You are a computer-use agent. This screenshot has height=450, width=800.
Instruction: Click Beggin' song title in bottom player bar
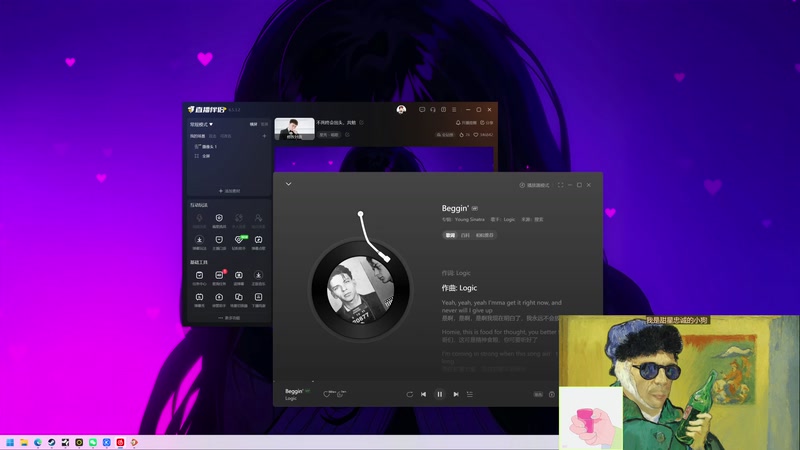(294, 391)
